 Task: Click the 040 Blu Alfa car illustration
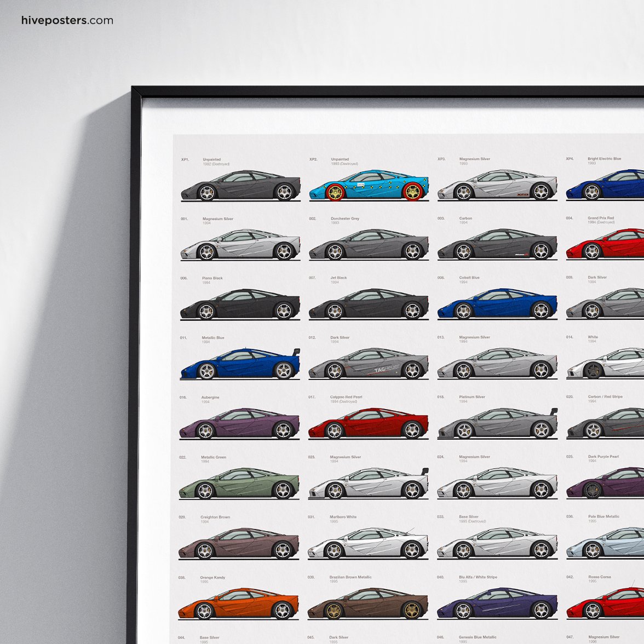point(497,603)
